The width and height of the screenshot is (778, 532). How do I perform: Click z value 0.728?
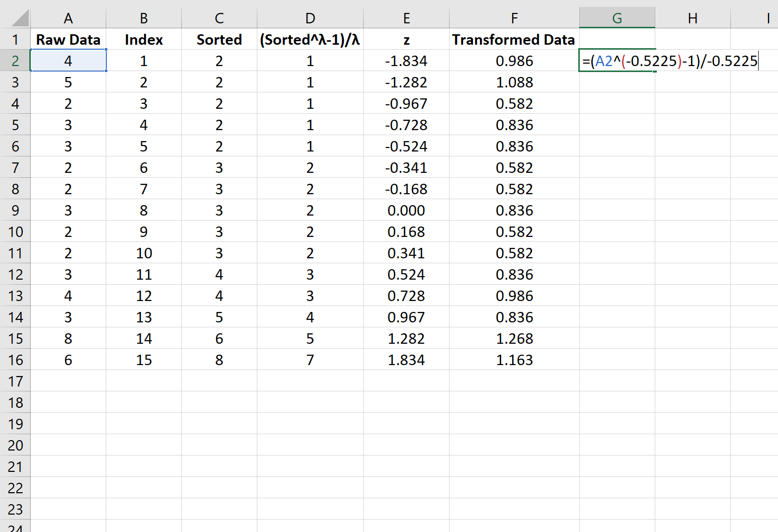(x=406, y=296)
